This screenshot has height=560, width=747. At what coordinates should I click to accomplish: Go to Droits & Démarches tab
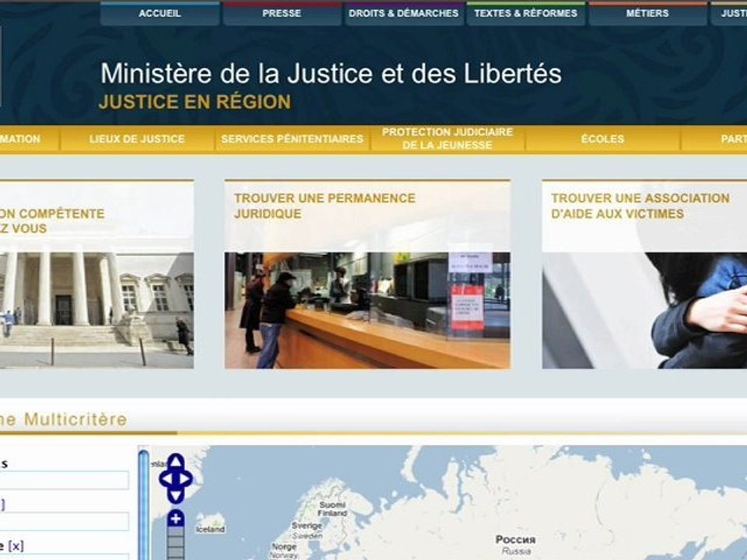[404, 14]
